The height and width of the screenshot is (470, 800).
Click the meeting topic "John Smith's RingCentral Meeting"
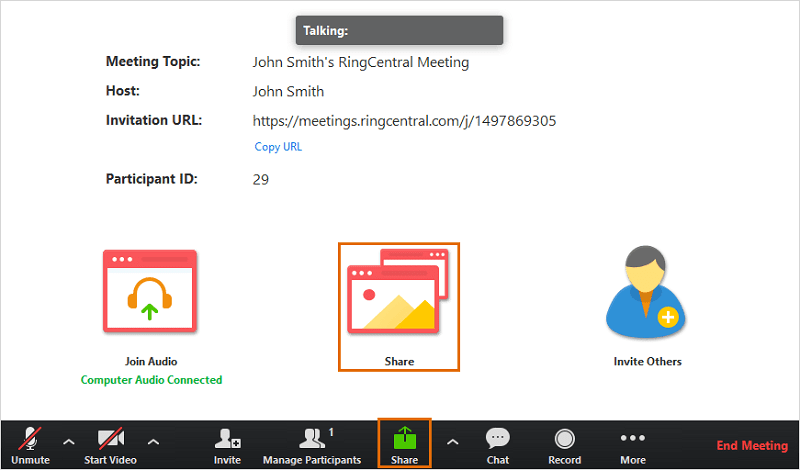pos(361,62)
